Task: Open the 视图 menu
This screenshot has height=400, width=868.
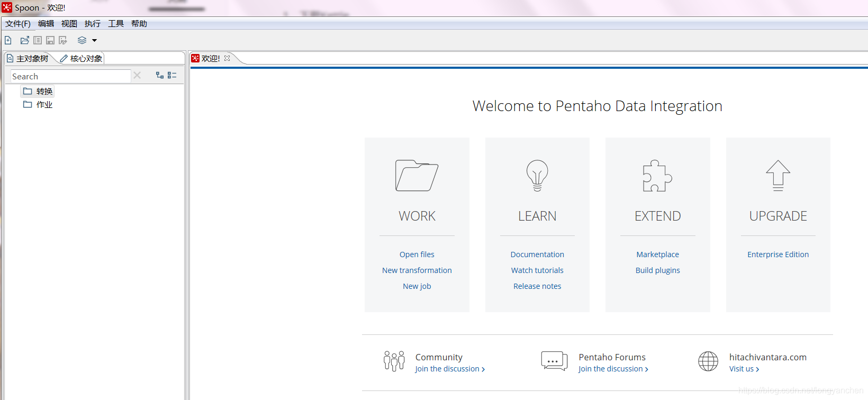Action: pos(69,23)
